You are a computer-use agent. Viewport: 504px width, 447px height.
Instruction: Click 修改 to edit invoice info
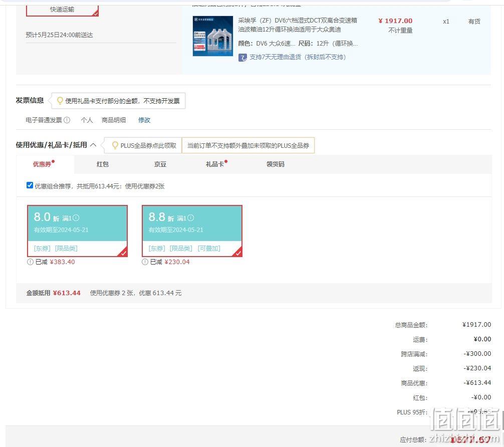[144, 120]
